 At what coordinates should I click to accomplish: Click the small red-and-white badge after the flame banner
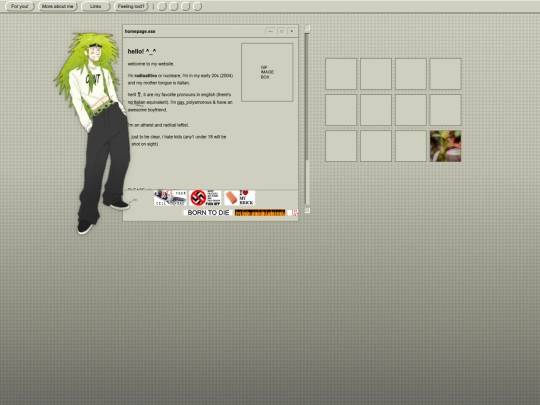click(x=293, y=213)
